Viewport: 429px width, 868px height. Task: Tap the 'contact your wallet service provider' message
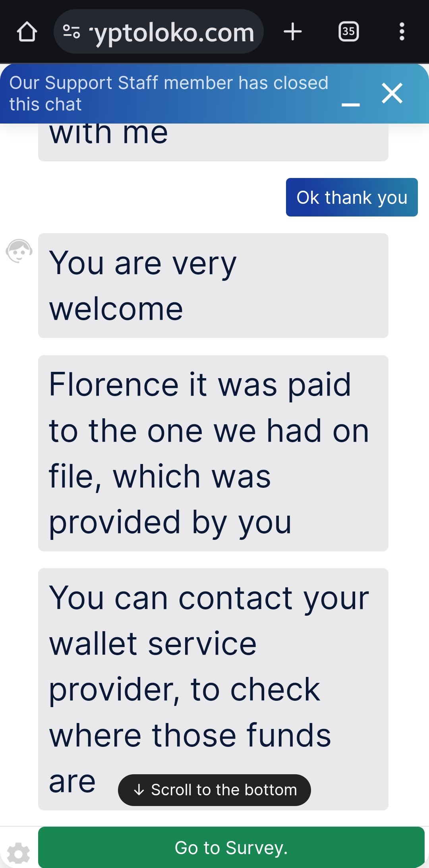pos(213,667)
